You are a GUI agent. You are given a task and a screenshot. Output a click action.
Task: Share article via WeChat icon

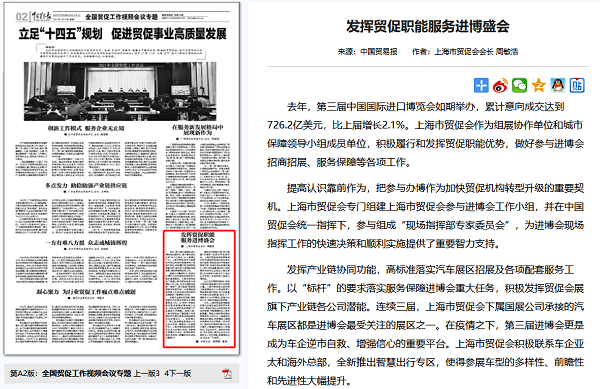point(519,85)
